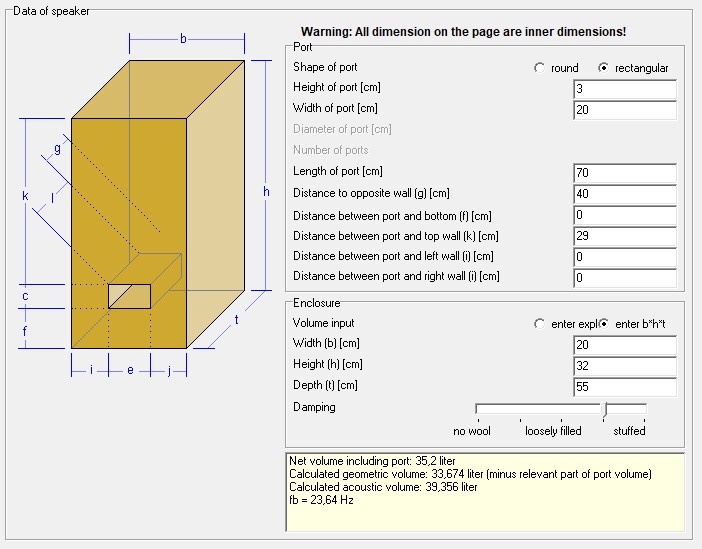Click the greyed Number of ports label
The height and width of the screenshot is (549, 702).
coord(330,150)
